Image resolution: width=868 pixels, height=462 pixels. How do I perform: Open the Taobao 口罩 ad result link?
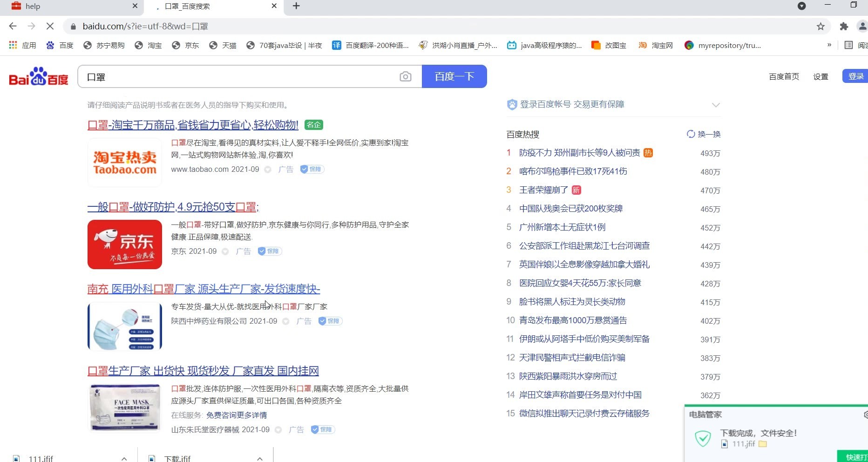193,125
